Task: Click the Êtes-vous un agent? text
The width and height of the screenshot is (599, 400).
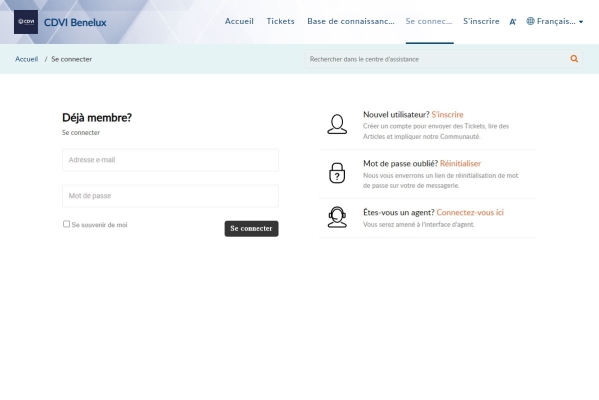Action: (399, 212)
